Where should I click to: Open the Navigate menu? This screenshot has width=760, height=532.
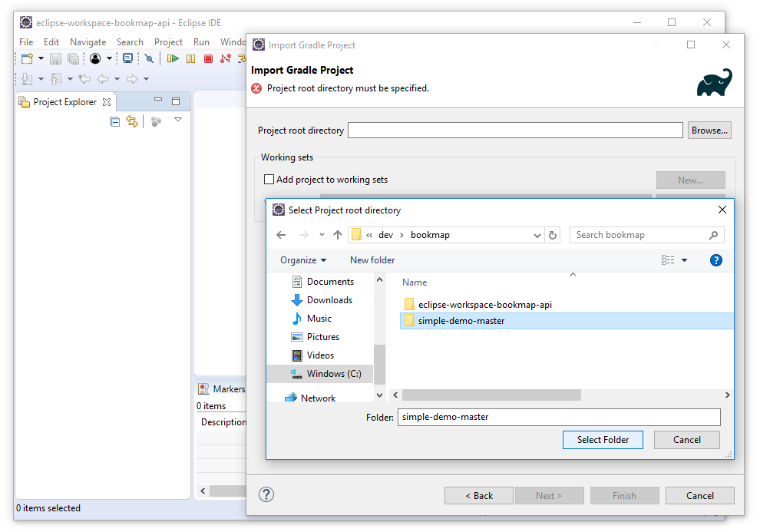(88, 42)
